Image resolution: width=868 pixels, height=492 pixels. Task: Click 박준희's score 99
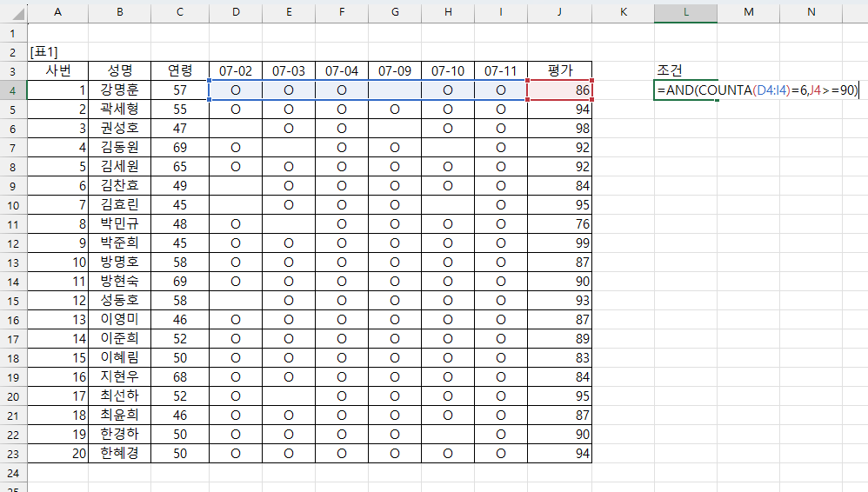559,243
